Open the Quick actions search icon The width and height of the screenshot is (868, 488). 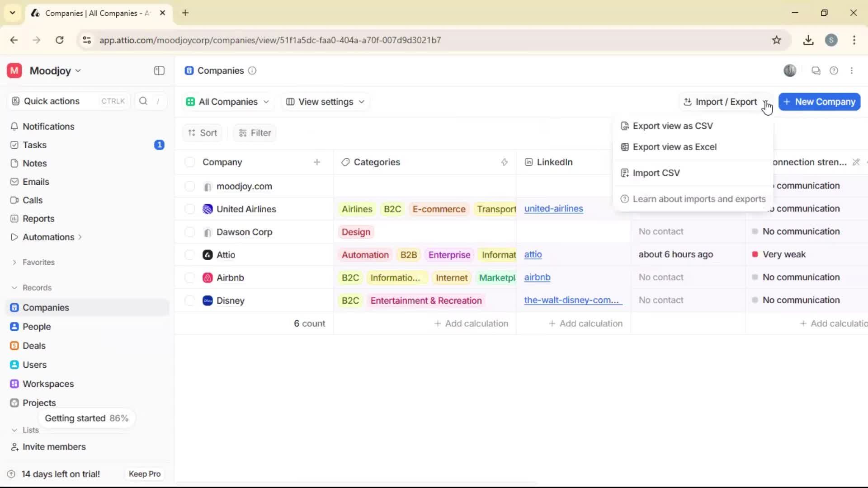tap(143, 101)
